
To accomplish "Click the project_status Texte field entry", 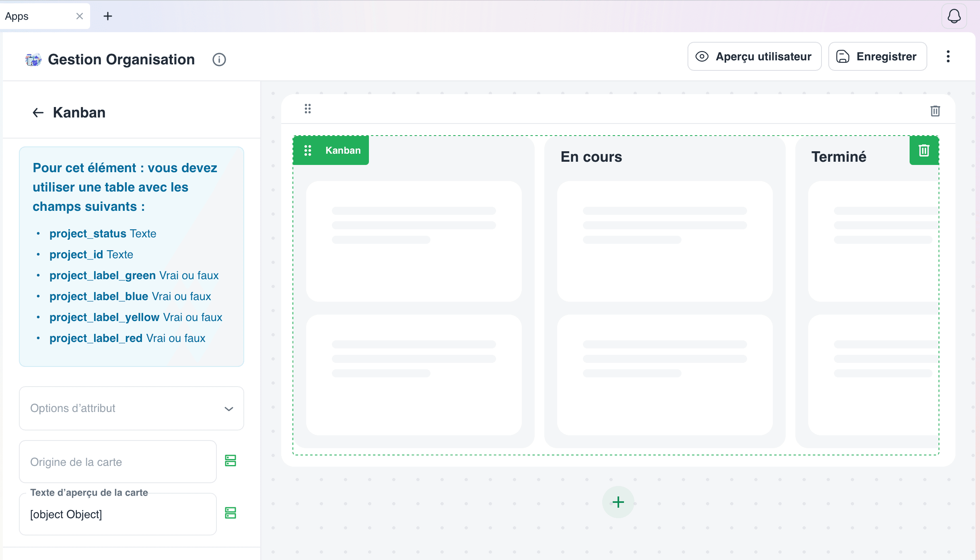I will pyautogui.click(x=103, y=234).
